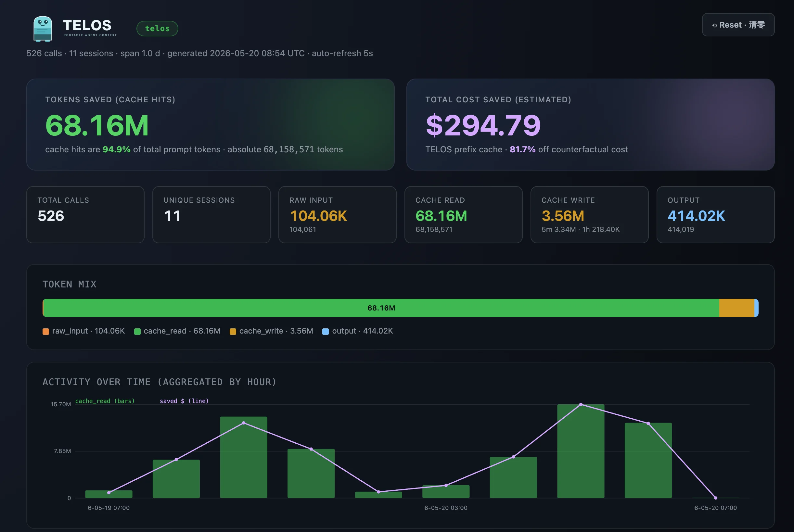Click the 7.85M y-axis label

tap(62, 451)
